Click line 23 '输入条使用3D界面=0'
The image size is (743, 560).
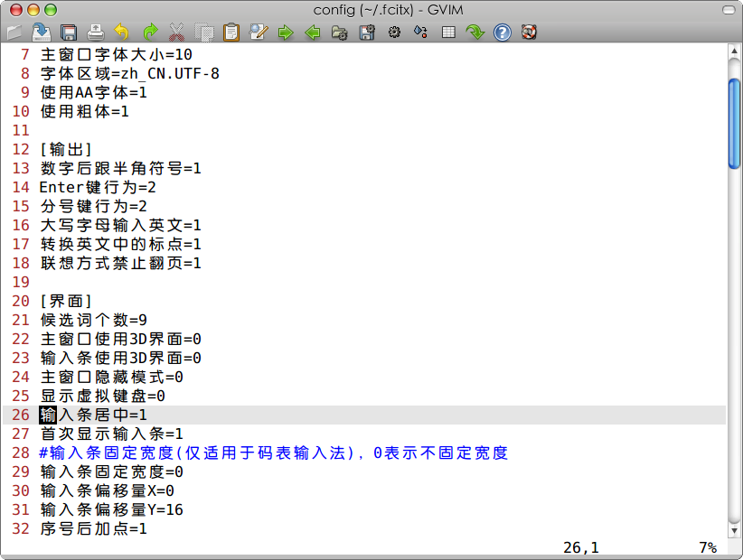click(x=120, y=358)
